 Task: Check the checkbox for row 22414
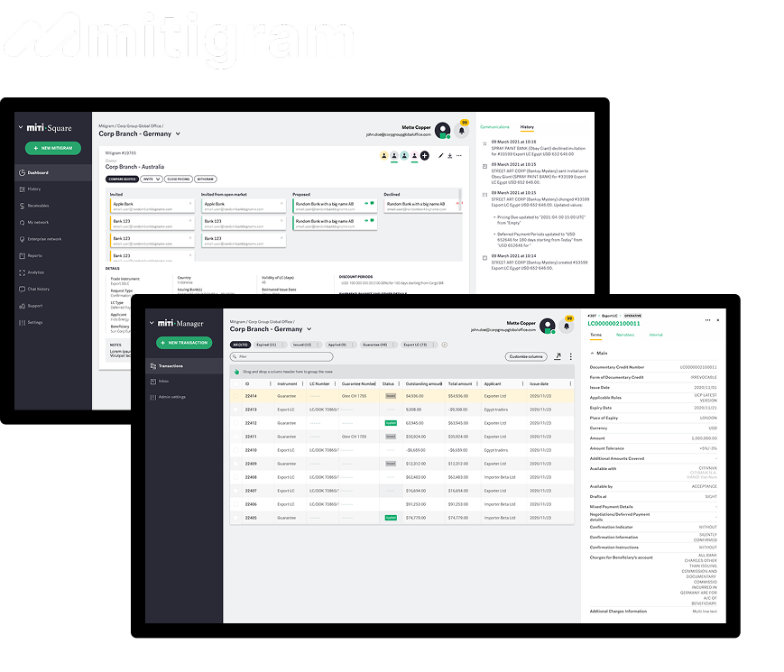pyautogui.click(x=235, y=396)
